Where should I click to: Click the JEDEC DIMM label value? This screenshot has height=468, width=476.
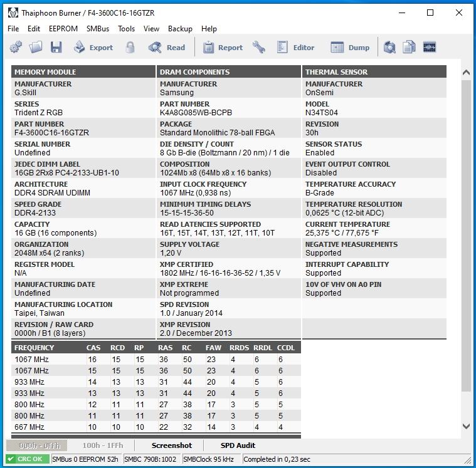click(66, 172)
